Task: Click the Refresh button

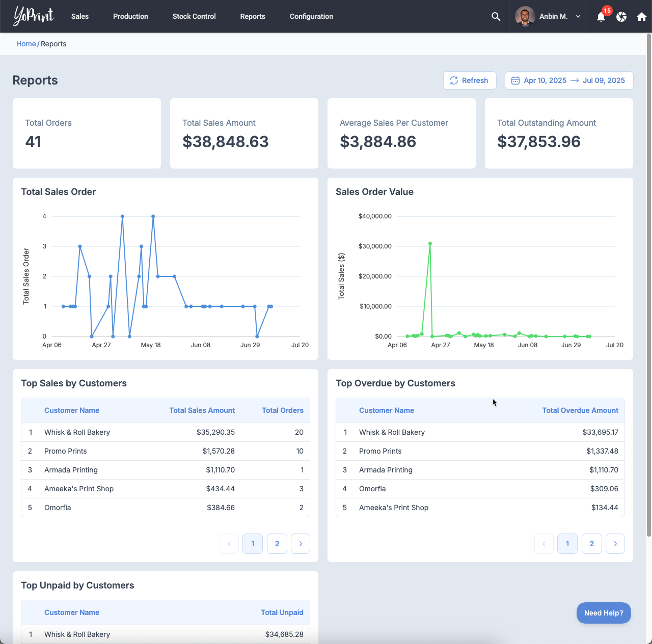Action: tap(469, 80)
